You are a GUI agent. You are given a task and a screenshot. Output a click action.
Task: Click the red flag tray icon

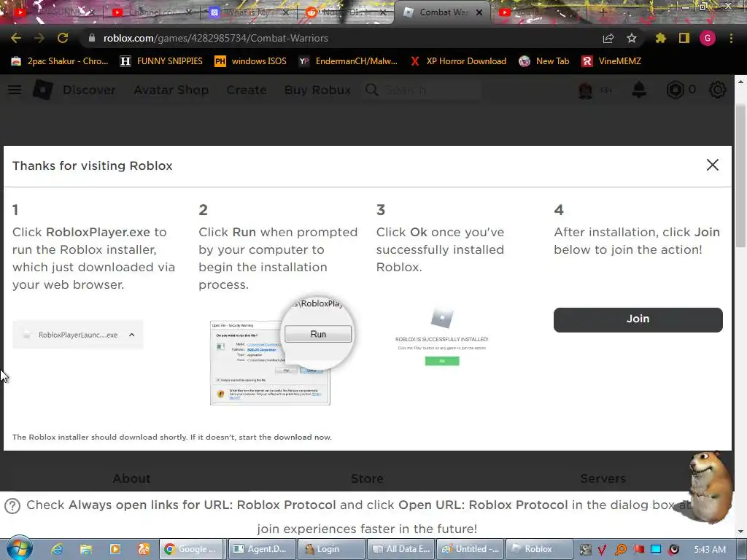click(639, 550)
